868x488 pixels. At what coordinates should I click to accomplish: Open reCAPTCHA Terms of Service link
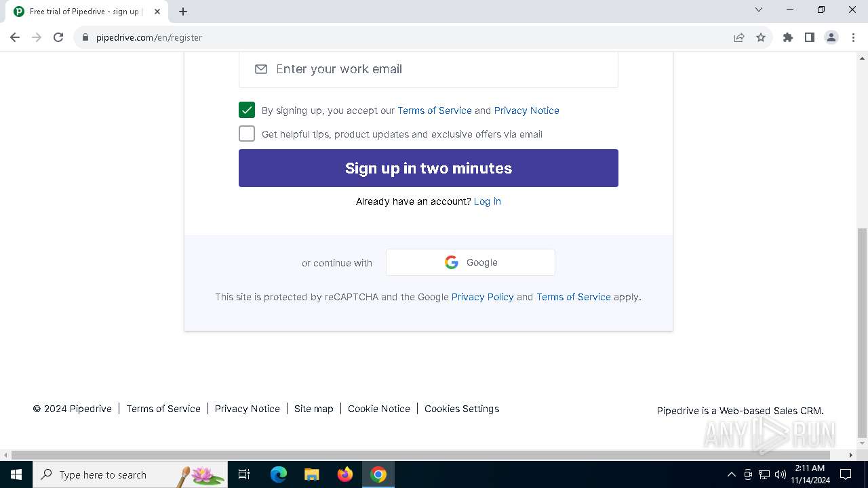click(x=574, y=297)
